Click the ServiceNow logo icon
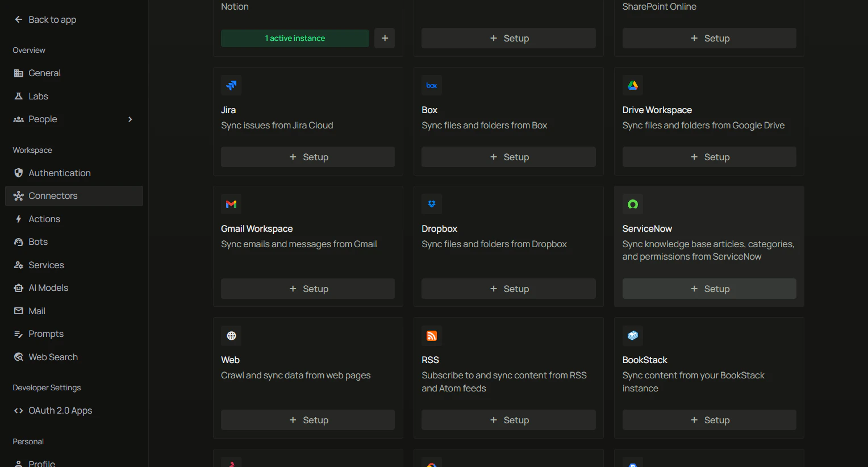 (633, 204)
